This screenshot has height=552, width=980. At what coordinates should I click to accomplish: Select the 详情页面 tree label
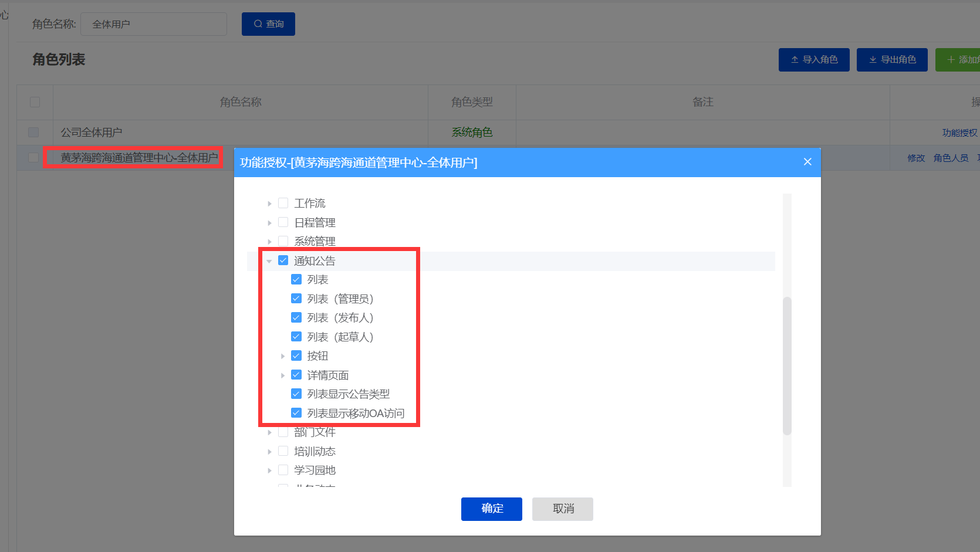(x=328, y=375)
